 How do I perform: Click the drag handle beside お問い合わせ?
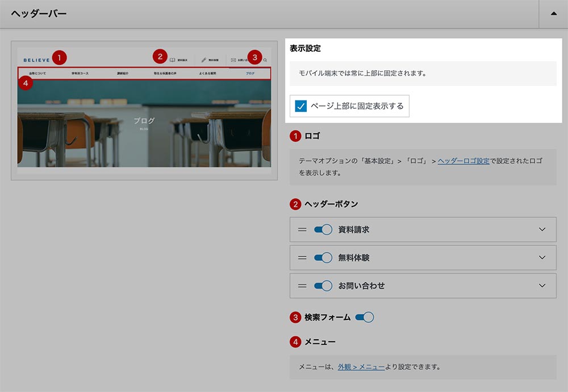(302, 286)
